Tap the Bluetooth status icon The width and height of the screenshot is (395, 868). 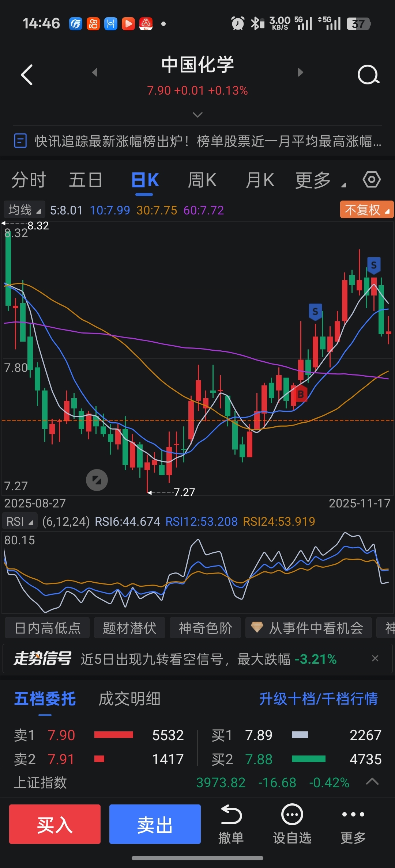(x=257, y=24)
